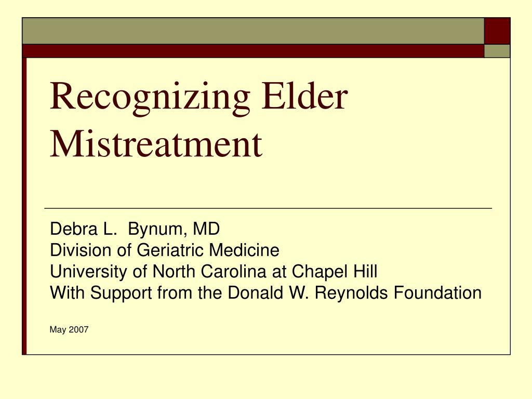Click the empty slide area beside May 2007
This screenshot has width=532, height=399.
(x=288, y=330)
